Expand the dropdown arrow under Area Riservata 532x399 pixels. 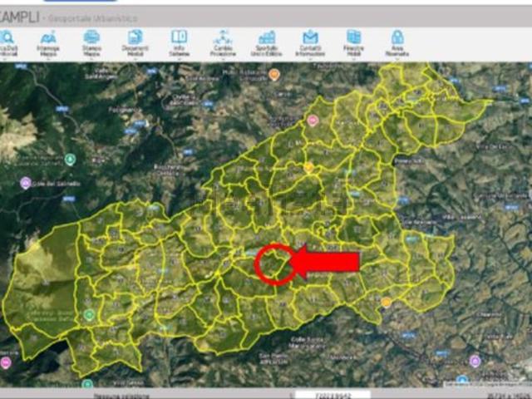tap(397, 59)
